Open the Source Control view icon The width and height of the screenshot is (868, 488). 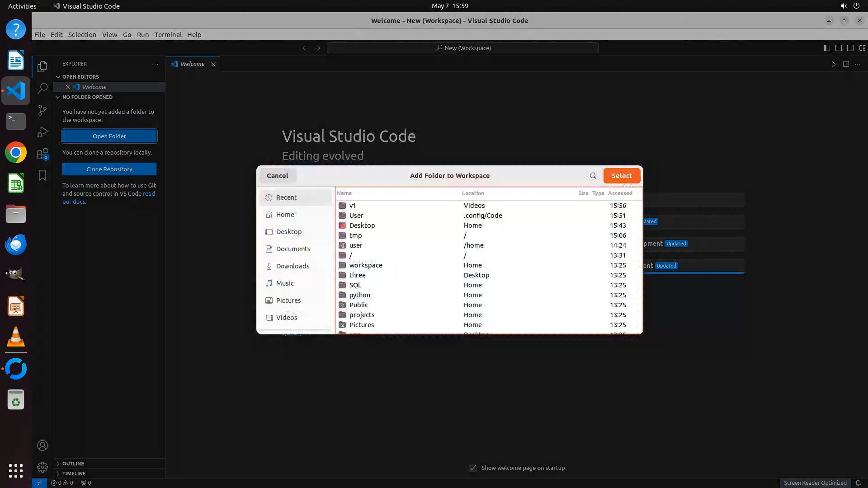(42, 110)
